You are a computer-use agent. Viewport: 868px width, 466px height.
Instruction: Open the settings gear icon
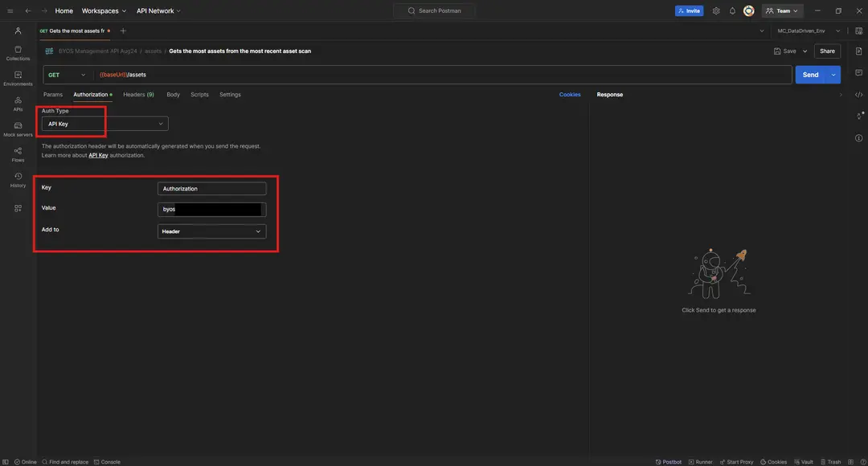point(716,11)
